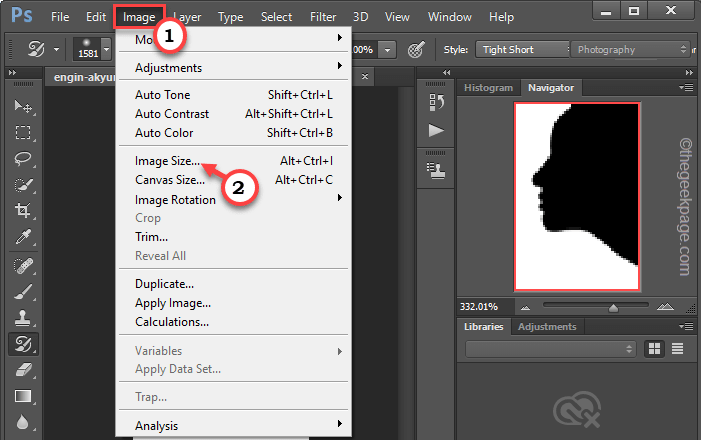701x440 pixels.
Task: Open the Edit menu
Action: click(96, 17)
